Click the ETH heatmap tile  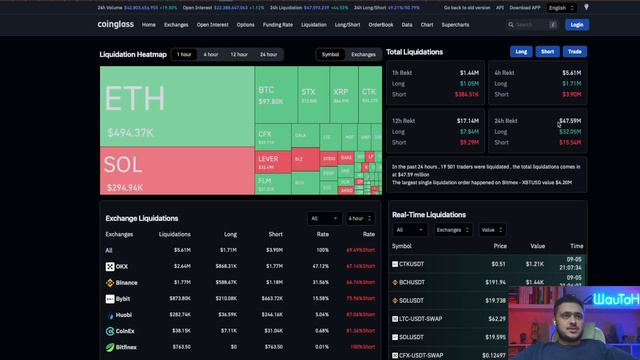click(177, 106)
